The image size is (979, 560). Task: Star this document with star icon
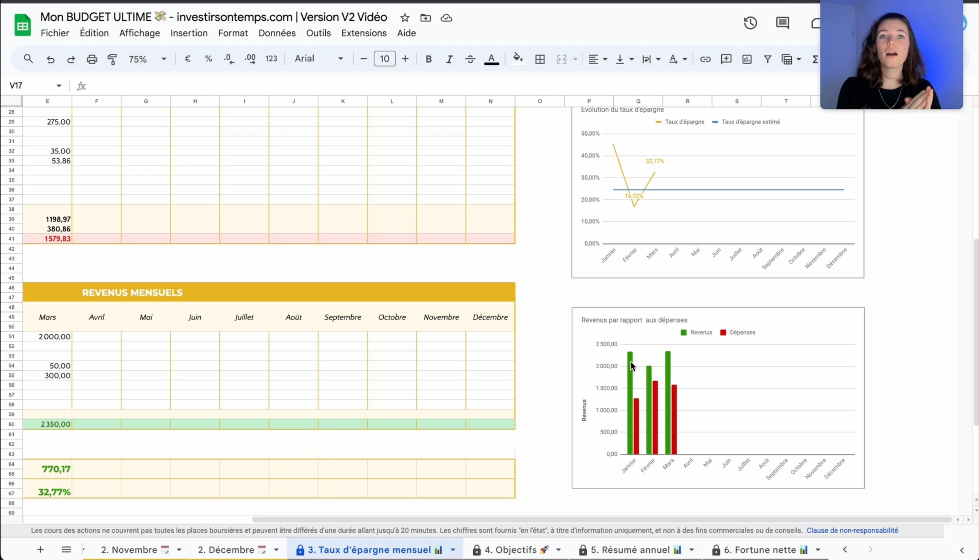tap(405, 18)
